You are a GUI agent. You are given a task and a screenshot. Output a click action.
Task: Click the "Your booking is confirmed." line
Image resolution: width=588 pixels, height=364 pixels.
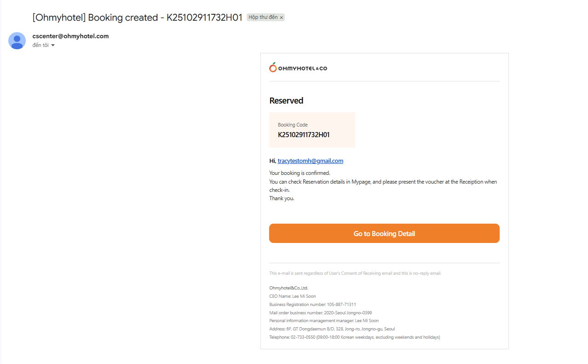tap(300, 173)
